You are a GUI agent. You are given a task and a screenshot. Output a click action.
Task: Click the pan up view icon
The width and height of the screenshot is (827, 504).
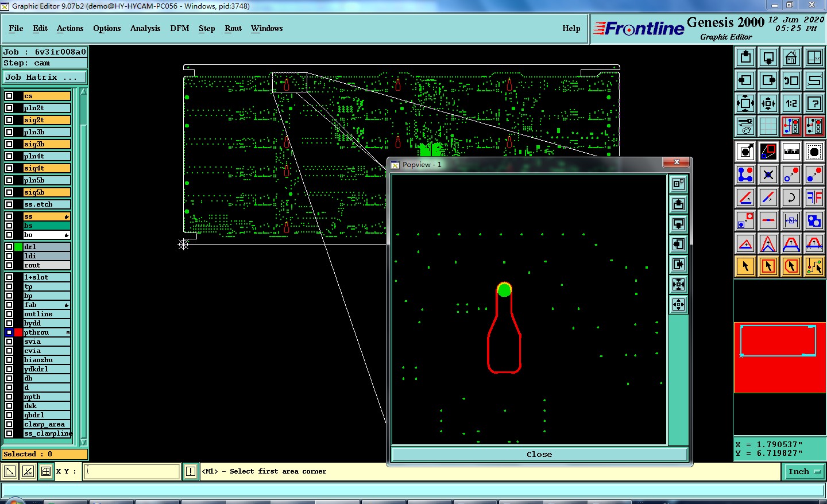tap(745, 57)
